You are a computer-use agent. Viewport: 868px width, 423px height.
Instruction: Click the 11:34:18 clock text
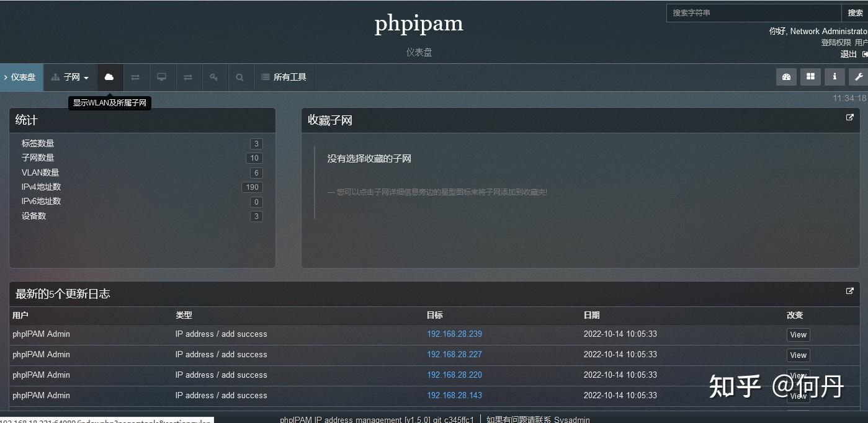849,98
